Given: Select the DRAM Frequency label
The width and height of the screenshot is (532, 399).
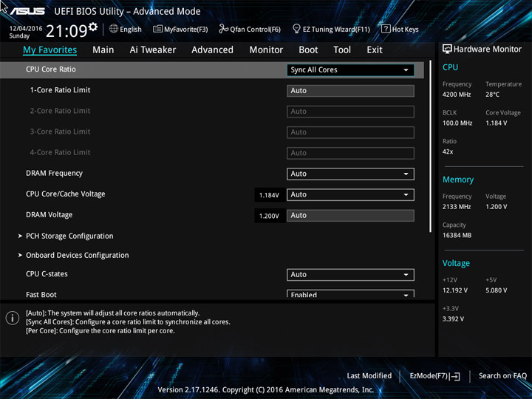Looking at the screenshot, I should click(54, 174).
